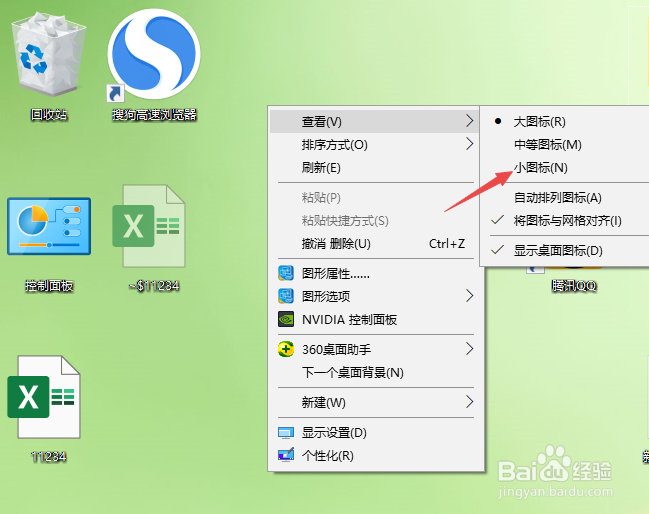
Task: Click the graphics properties (图形属性) icon
Action: (286, 273)
